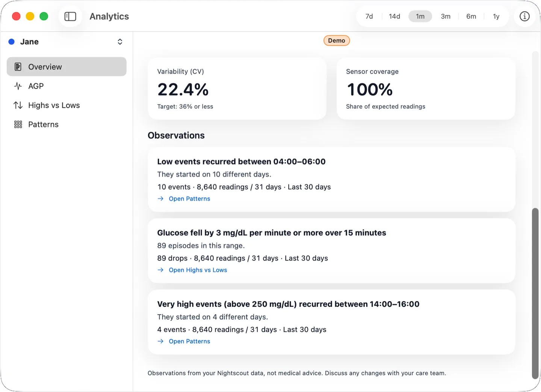Image resolution: width=541 pixels, height=392 pixels.
Task: Select the 3m time range
Action: coord(446,17)
